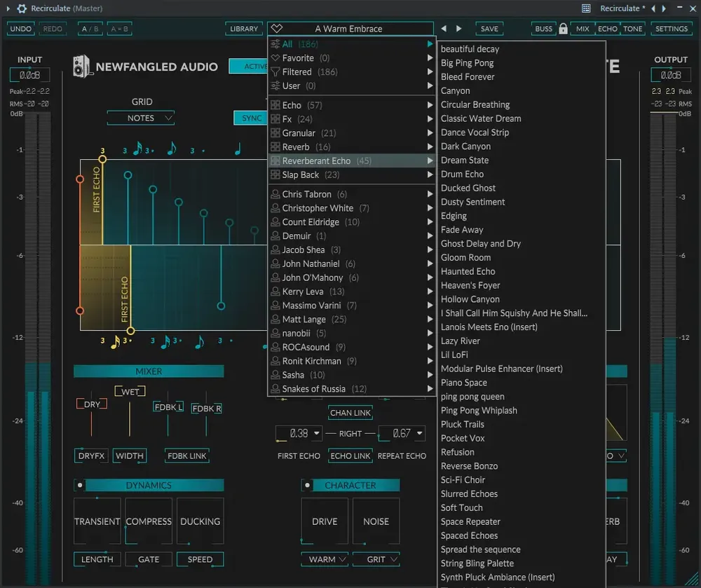Screen dimensions: 701x588
Task: Click the lock icon next to BUSS
Action: pyautogui.click(x=563, y=29)
